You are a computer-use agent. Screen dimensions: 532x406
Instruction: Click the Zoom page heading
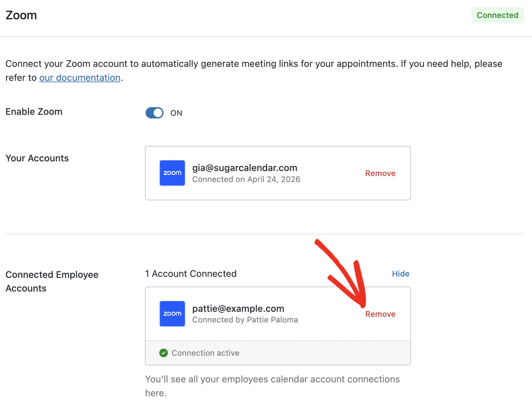(x=21, y=15)
